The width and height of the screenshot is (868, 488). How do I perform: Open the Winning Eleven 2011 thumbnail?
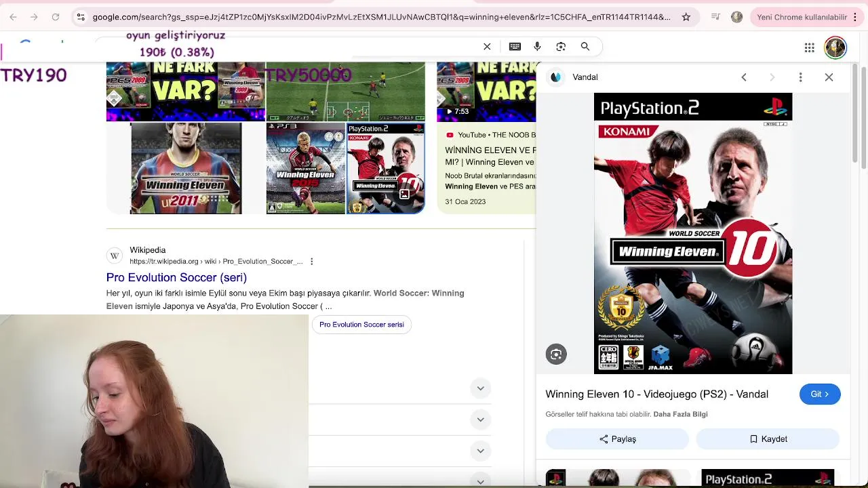186,168
